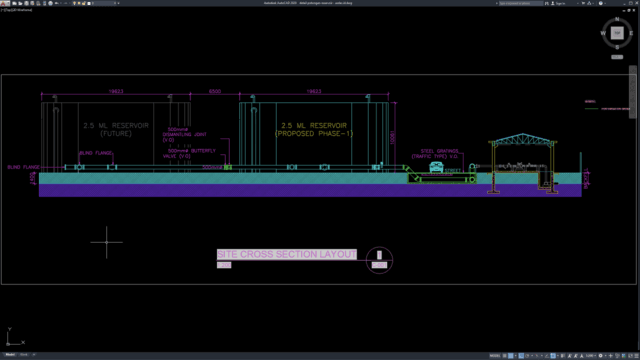
Task: Click in the keyword search input field
Action: pos(521,3)
